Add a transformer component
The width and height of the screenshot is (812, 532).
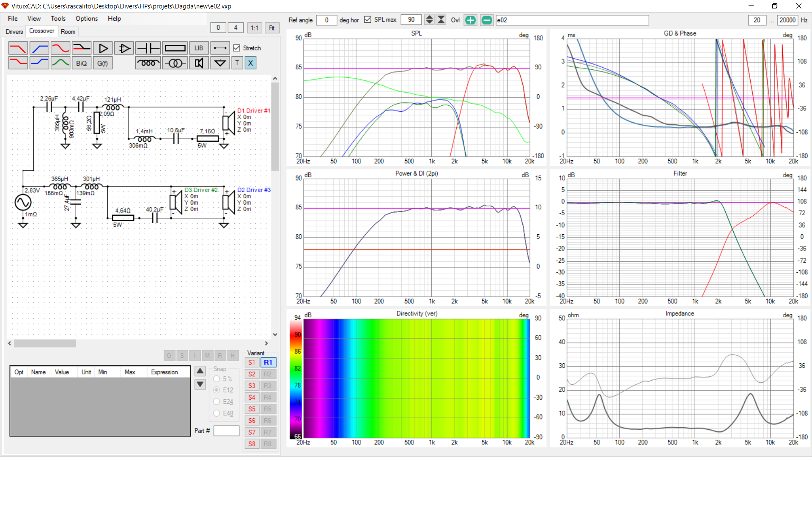(x=175, y=63)
